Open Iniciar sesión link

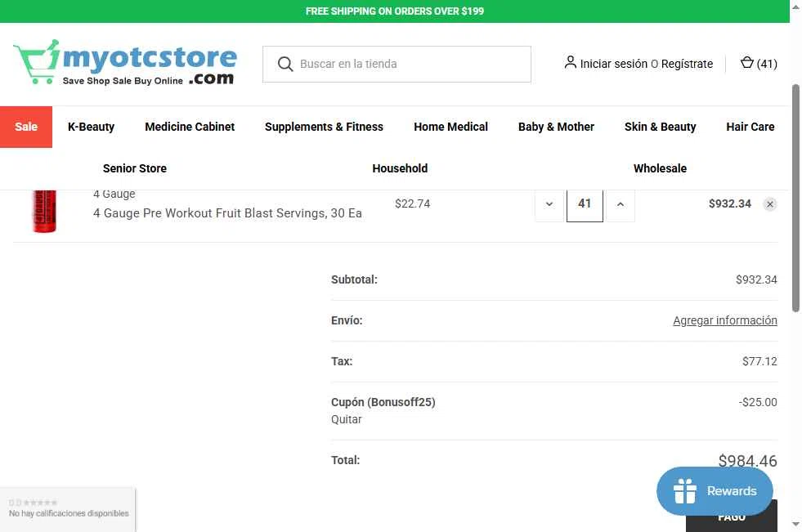[613, 64]
